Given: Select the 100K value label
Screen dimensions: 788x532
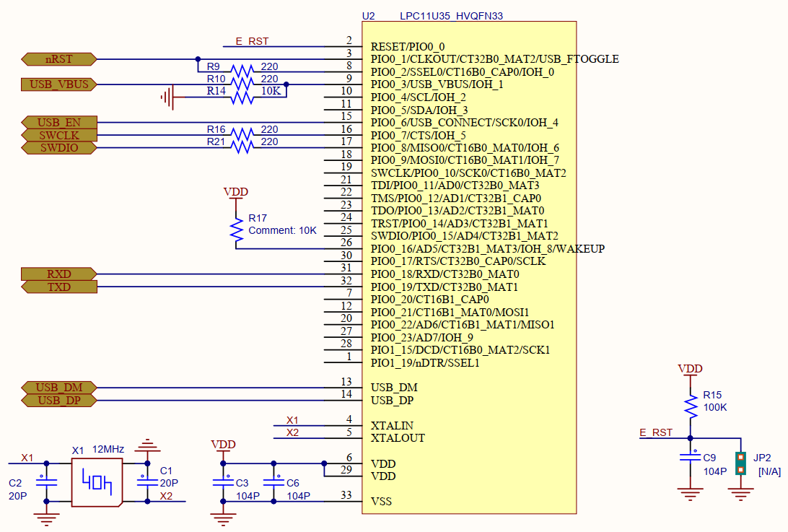Looking at the screenshot, I should click(x=715, y=407).
